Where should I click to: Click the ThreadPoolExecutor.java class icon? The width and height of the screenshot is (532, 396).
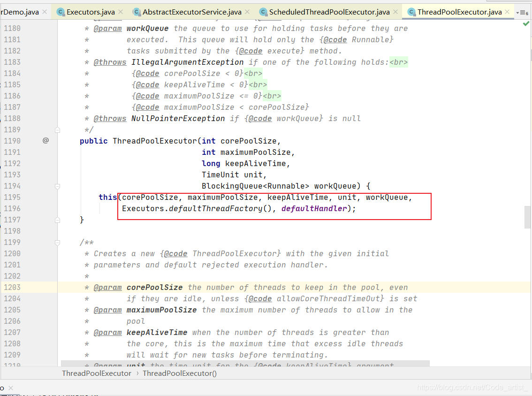click(x=411, y=12)
